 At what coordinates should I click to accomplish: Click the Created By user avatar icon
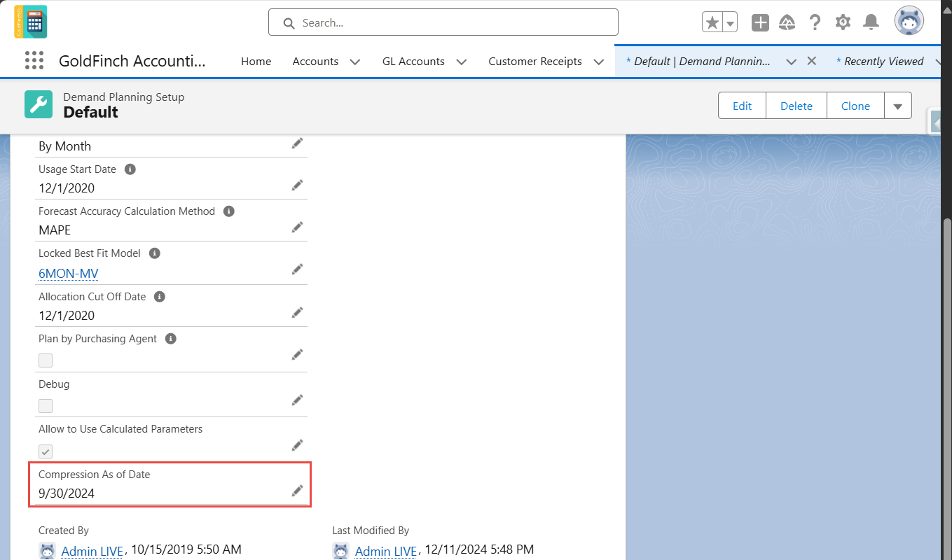click(x=47, y=550)
